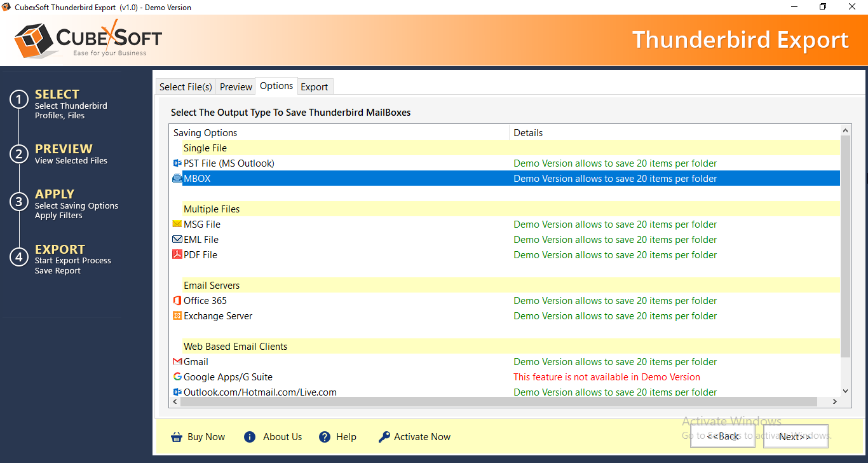Select the MBOX saving option
This screenshot has width=868, height=463.
pyautogui.click(x=197, y=179)
